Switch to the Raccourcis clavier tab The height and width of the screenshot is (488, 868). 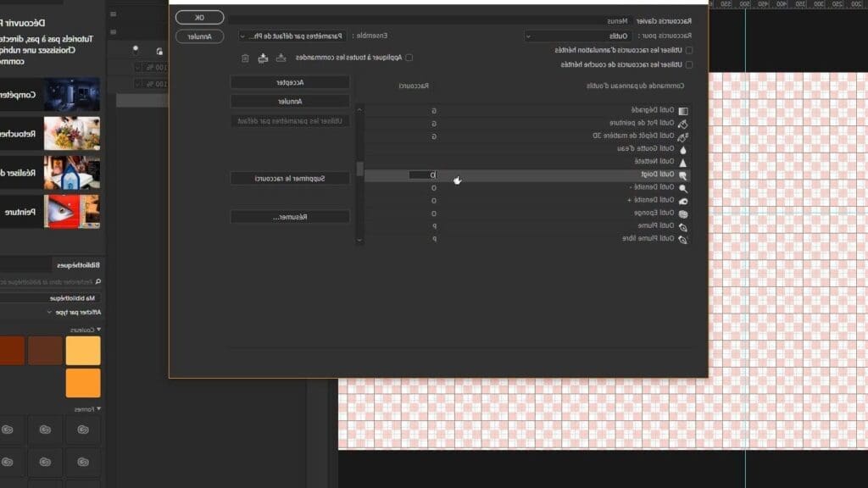point(664,21)
